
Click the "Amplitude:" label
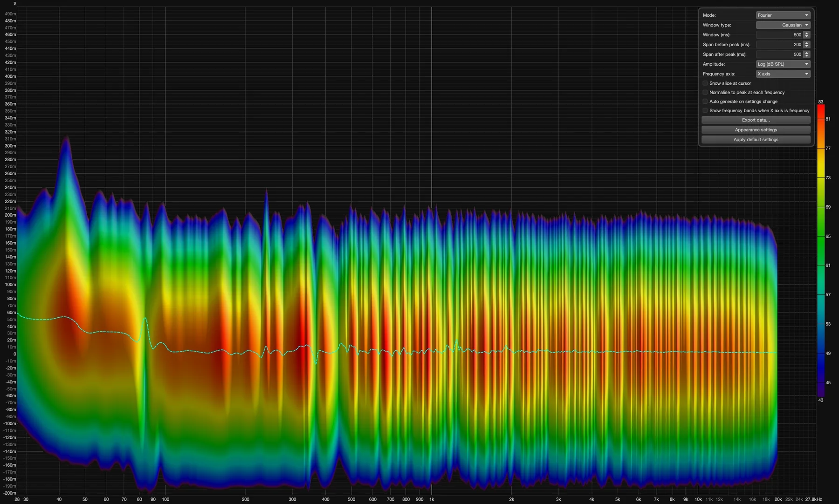coord(714,64)
